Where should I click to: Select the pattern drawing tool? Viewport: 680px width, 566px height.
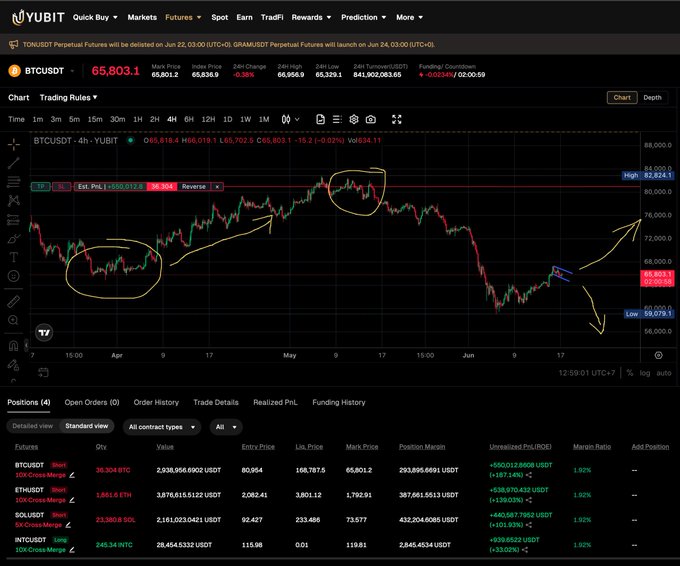click(x=14, y=200)
